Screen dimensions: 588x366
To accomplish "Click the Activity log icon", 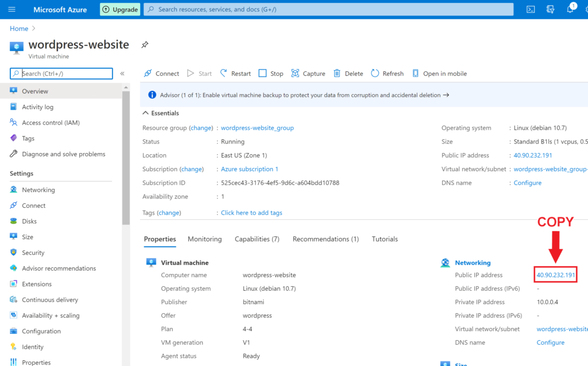I will point(14,106).
